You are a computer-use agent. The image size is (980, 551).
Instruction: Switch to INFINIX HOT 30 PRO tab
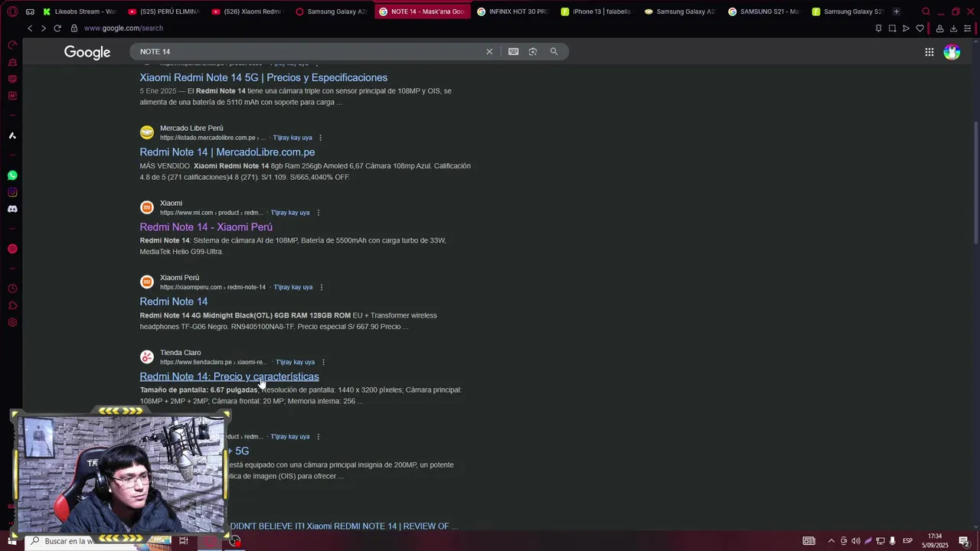tap(513, 11)
